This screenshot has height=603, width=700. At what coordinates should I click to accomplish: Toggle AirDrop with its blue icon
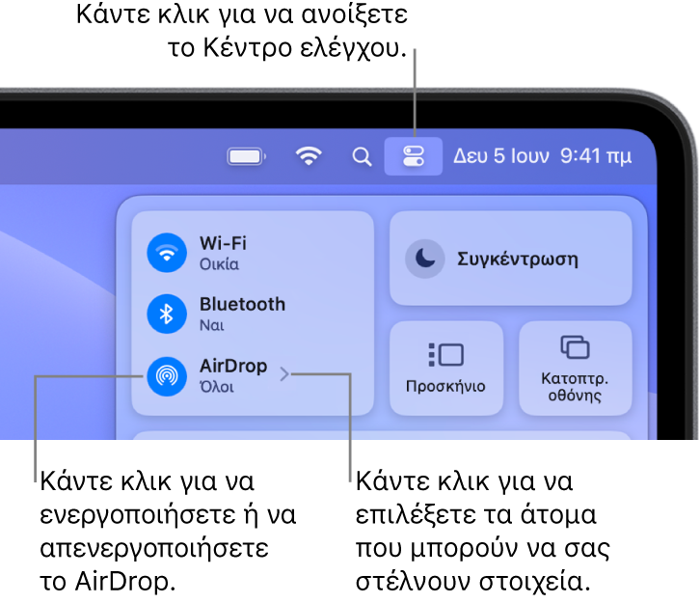(167, 376)
